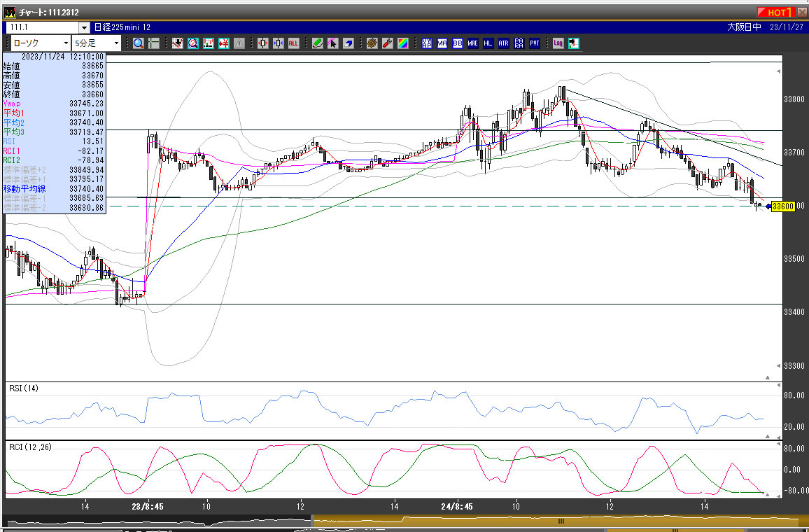This screenshot has height=532, width=809.
Task: Open the red wrench tool settings
Action: coord(388,43)
